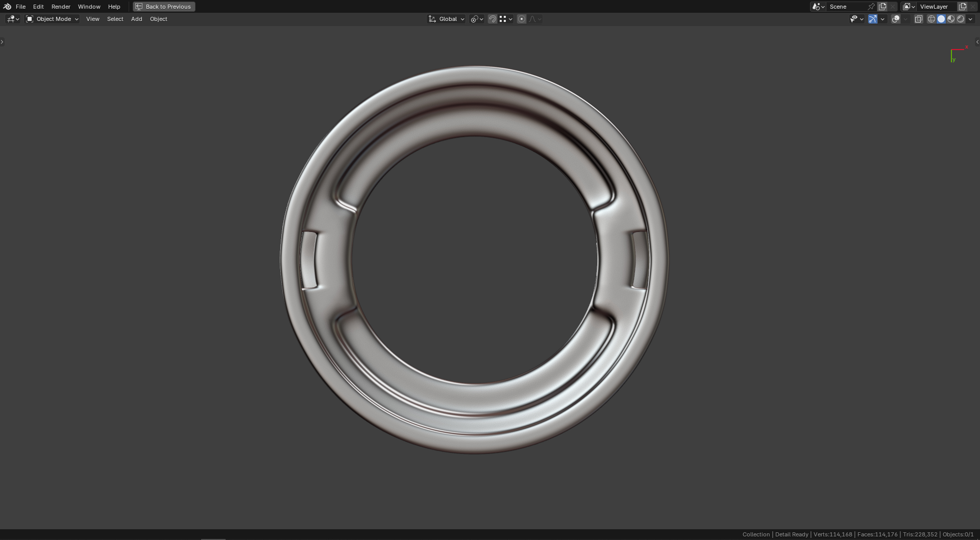Open the File menu
The height and width of the screenshot is (540, 980).
click(20, 7)
